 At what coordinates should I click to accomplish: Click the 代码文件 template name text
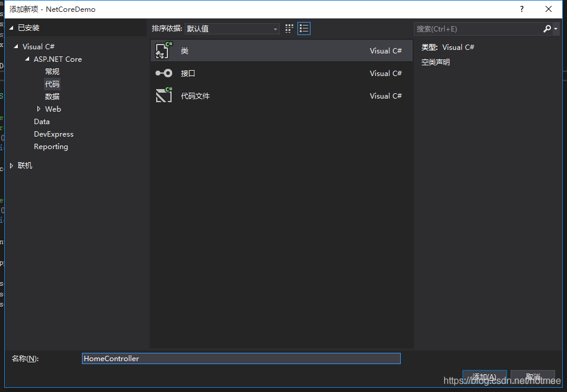click(195, 96)
